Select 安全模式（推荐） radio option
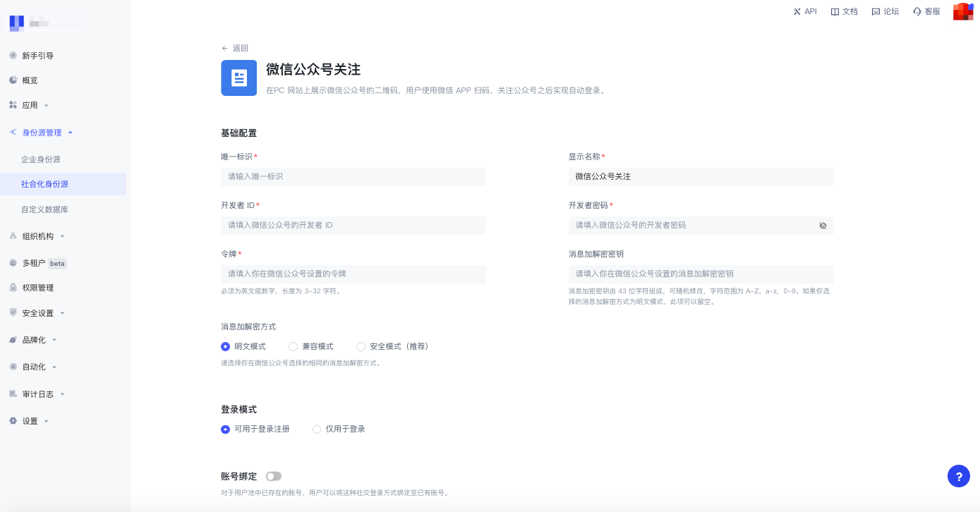The width and height of the screenshot is (980, 512). point(361,346)
